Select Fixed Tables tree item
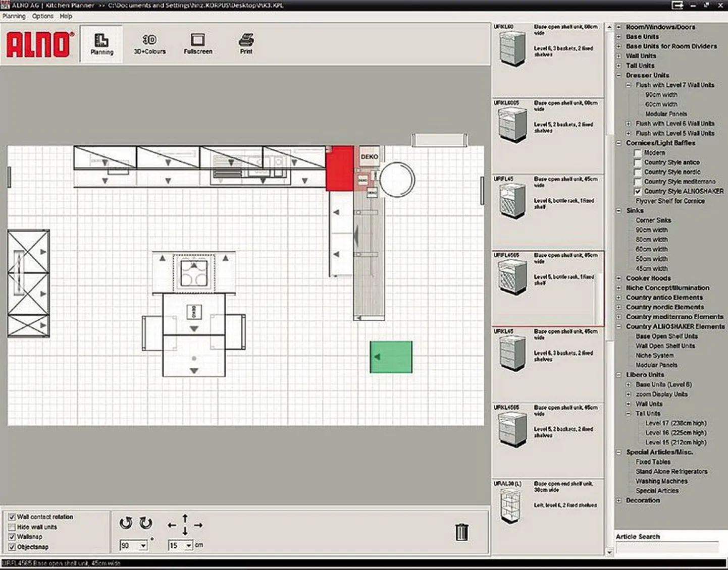The image size is (728, 570). (653, 462)
